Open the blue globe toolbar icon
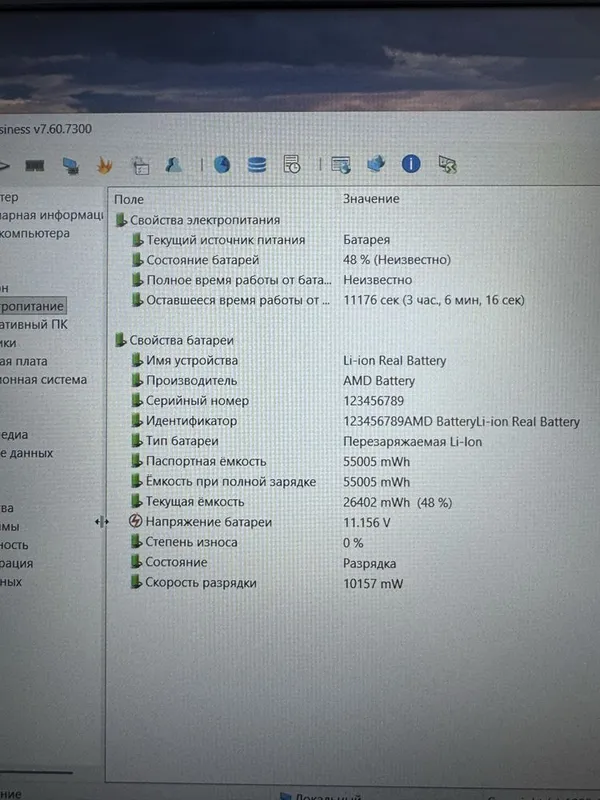Image resolution: width=600 pixels, height=800 pixels. point(222,164)
